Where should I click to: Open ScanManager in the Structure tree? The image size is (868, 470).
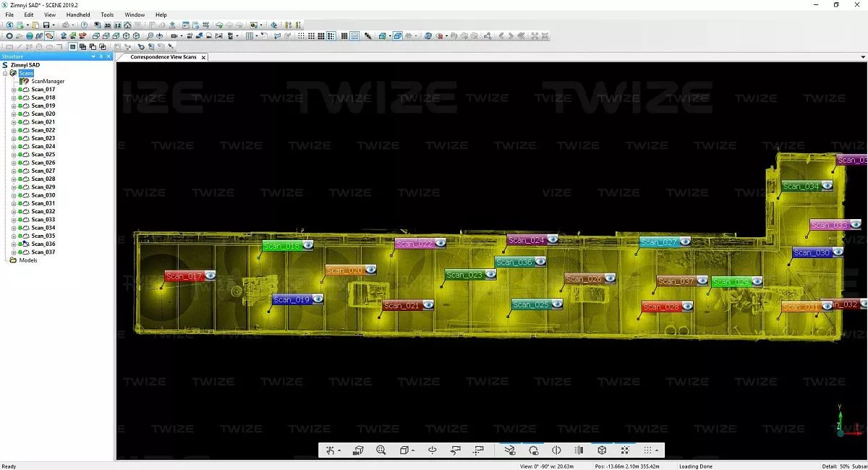pyautogui.click(x=47, y=81)
